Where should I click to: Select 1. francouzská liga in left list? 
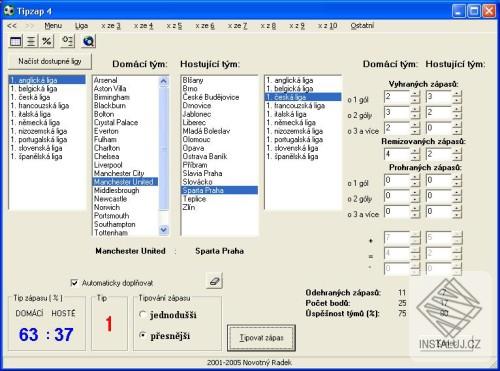pos(47,106)
